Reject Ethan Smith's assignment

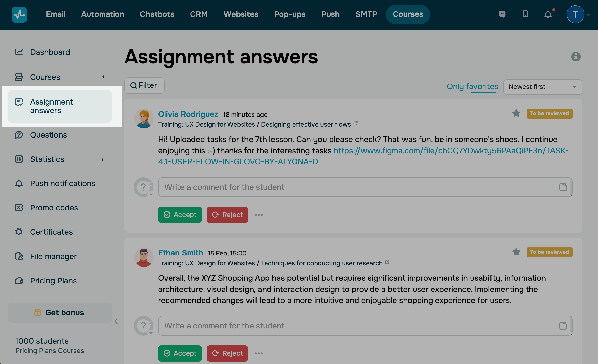pyautogui.click(x=227, y=353)
